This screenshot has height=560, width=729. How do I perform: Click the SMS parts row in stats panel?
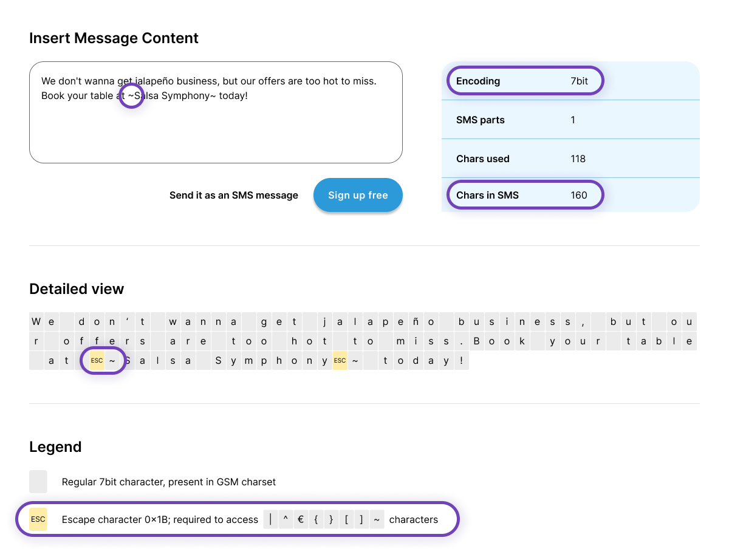point(571,120)
